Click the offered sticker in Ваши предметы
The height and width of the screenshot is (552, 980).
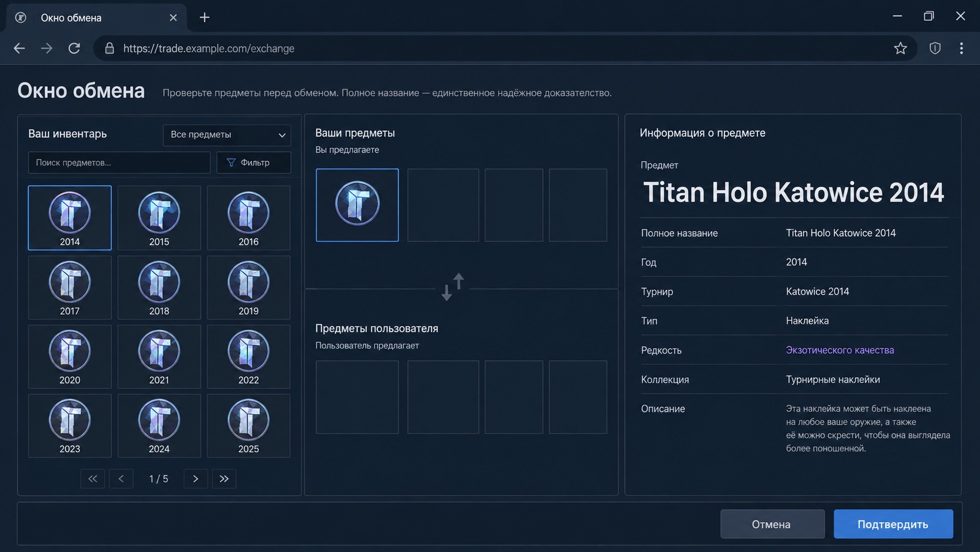point(357,205)
